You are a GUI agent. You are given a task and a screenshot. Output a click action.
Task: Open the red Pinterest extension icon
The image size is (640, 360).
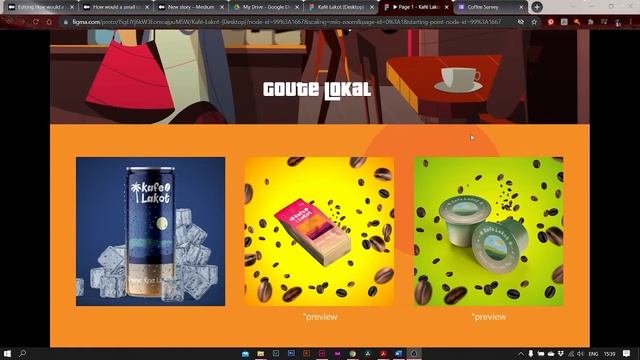[551, 22]
